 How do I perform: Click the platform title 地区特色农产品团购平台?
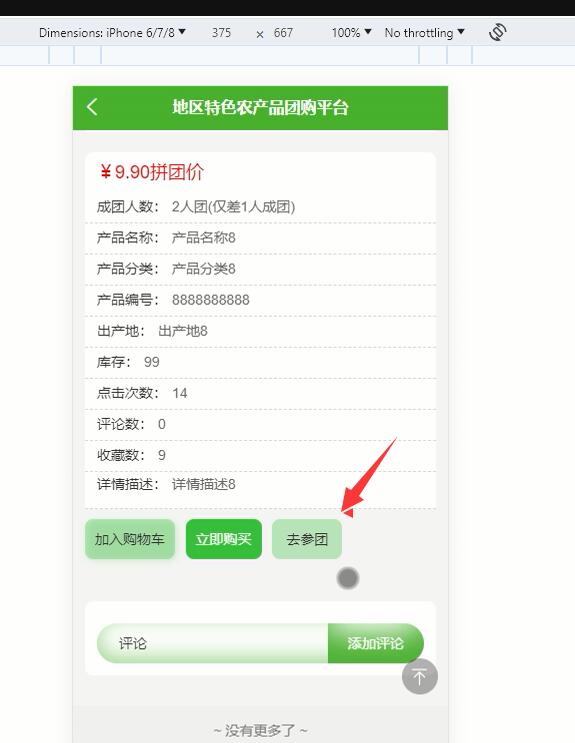click(260, 108)
